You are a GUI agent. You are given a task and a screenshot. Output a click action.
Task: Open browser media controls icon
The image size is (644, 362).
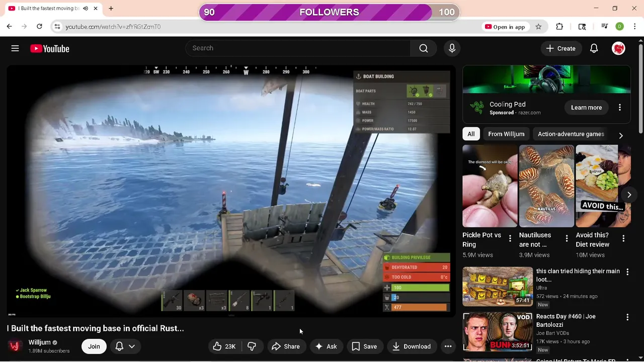click(x=605, y=27)
